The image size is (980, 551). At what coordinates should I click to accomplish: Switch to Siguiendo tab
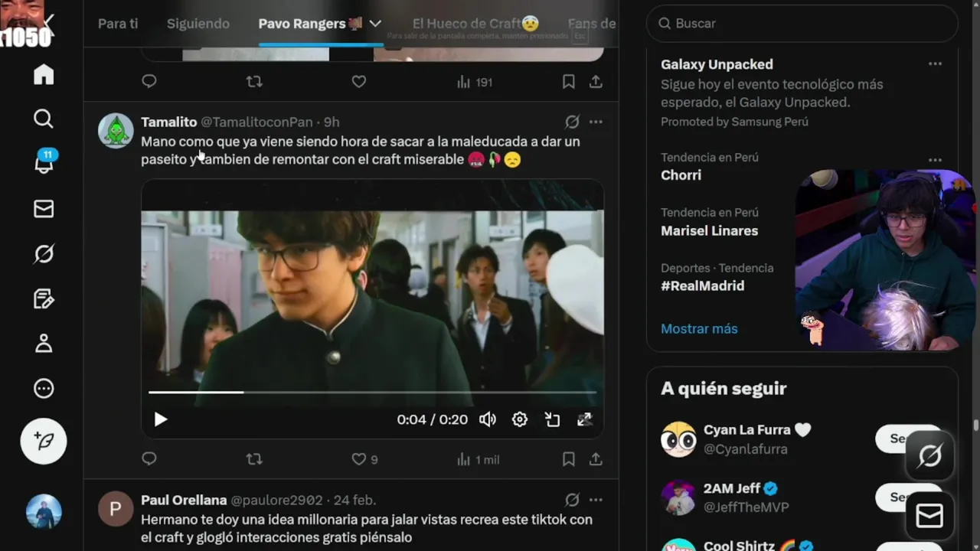pos(198,24)
